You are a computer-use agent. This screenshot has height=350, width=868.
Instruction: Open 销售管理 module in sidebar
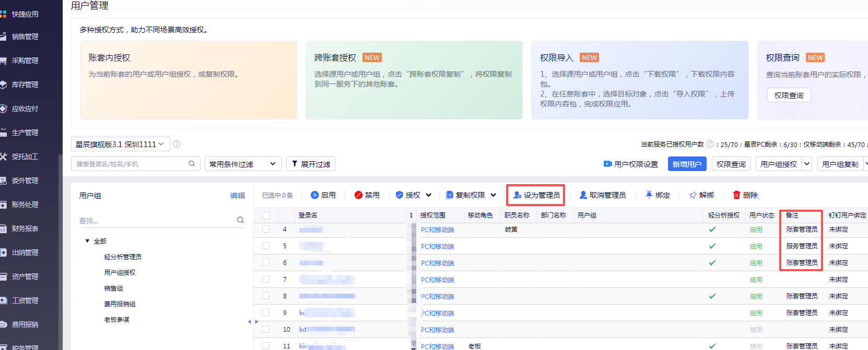pyautogui.click(x=25, y=37)
